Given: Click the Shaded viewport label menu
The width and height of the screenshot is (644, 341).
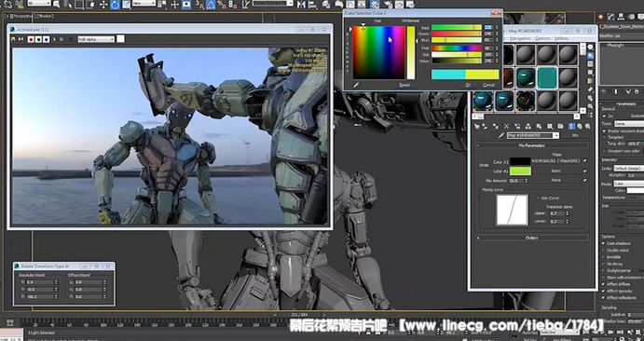Looking at the screenshot, I should (45, 17).
